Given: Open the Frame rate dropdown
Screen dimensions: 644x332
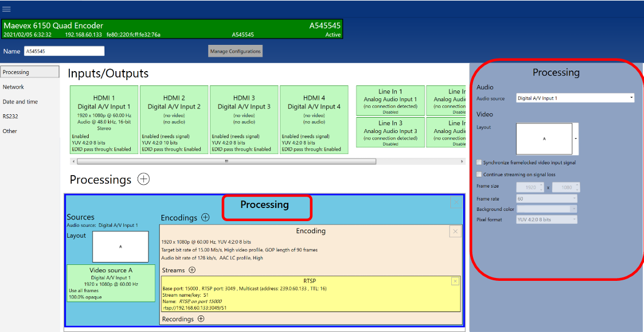Looking at the screenshot, I should [x=547, y=199].
